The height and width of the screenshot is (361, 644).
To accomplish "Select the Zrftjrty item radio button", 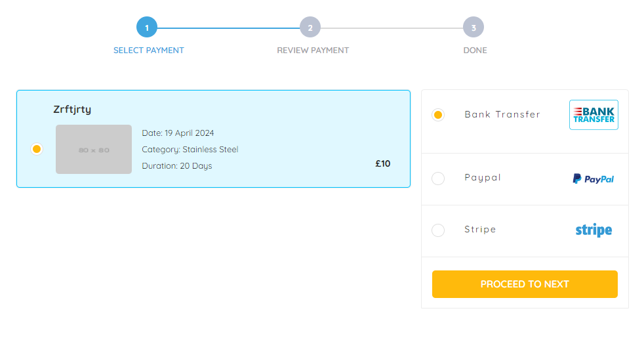I will pyautogui.click(x=37, y=149).
